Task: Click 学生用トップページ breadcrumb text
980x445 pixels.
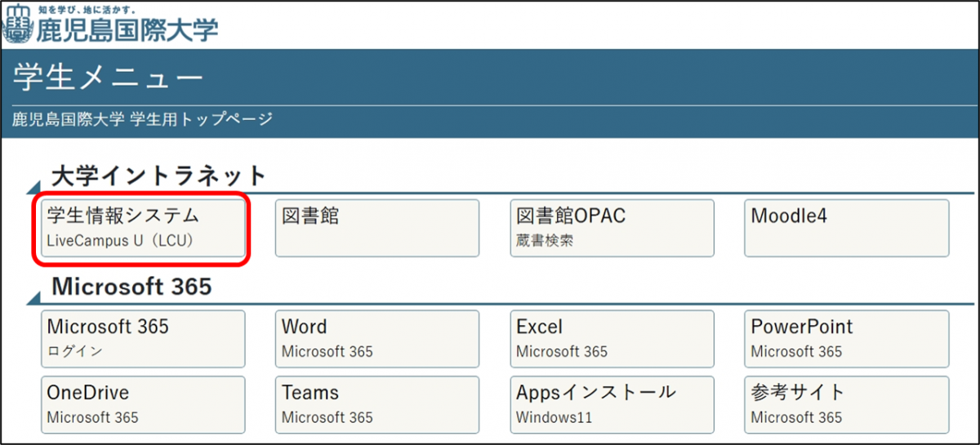Action: click(x=201, y=120)
